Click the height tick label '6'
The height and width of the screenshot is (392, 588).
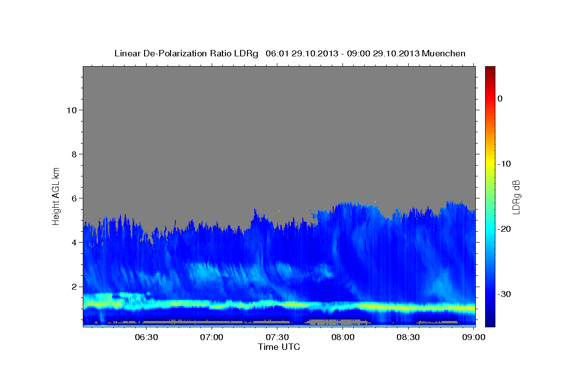click(x=73, y=198)
